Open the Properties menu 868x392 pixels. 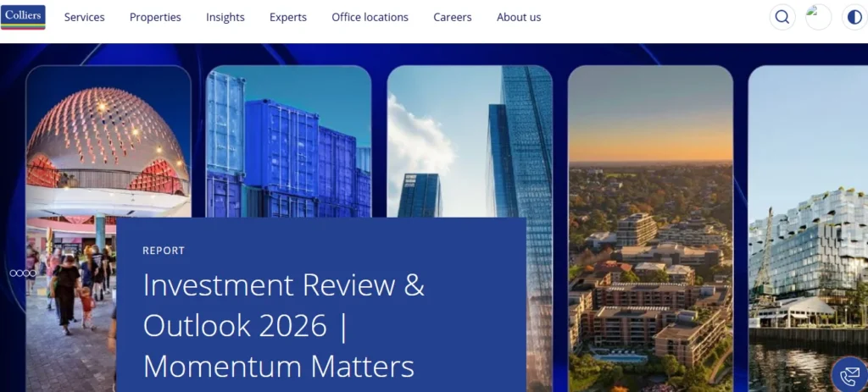(x=155, y=17)
